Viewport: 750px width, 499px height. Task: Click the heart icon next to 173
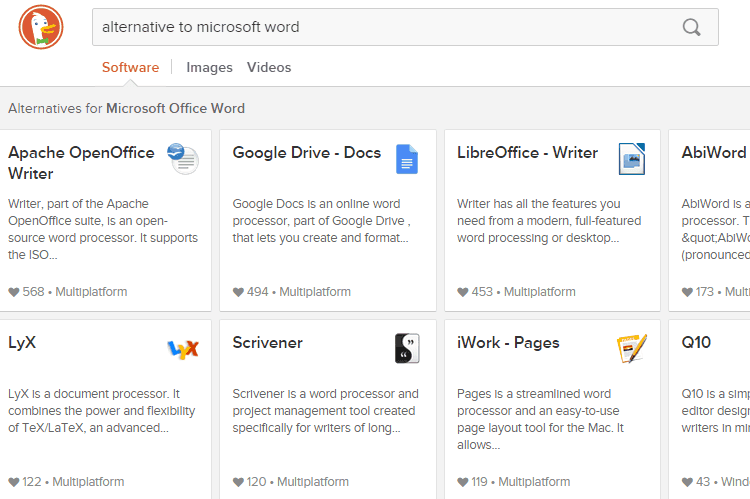coord(687,292)
